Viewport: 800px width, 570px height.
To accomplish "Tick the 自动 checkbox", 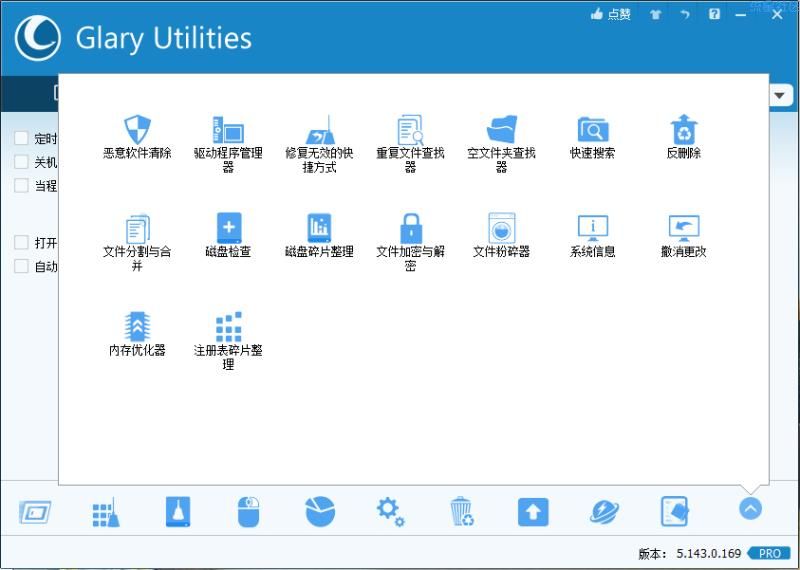I will click(x=21, y=266).
